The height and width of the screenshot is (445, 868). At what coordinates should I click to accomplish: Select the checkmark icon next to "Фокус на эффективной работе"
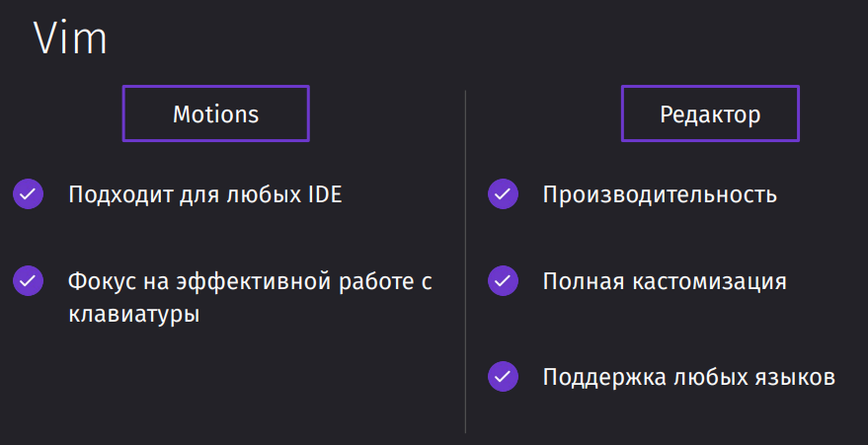tap(29, 281)
